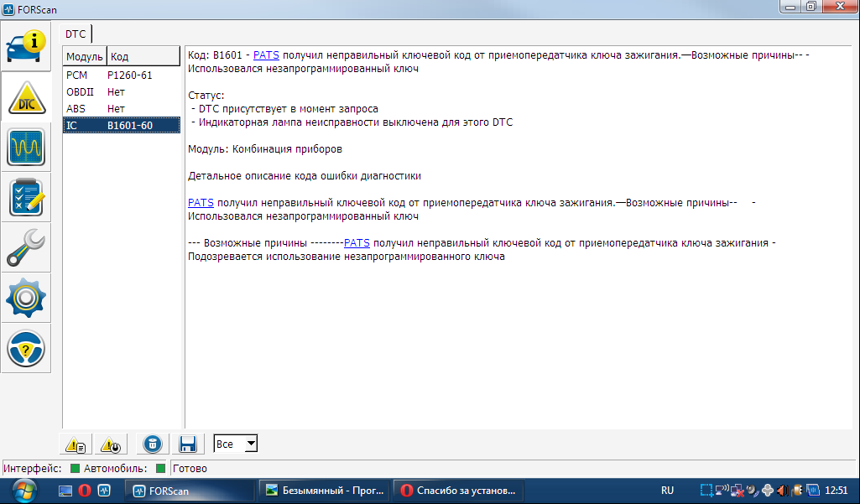Sort by the 'Модуль' column header
Viewport: 860px width, 504px height.
(x=84, y=56)
